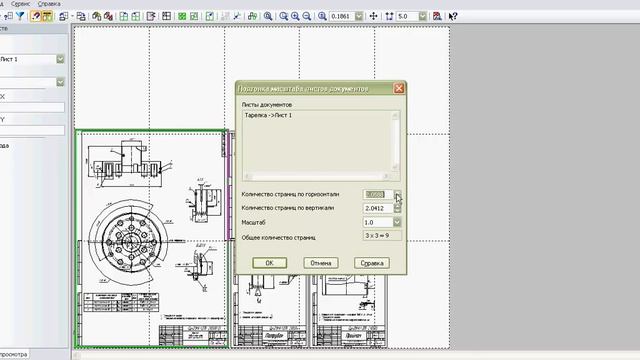Open the Масштаб 1.0 dropdown in dialog
The image size is (640, 360).
[397, 222]
